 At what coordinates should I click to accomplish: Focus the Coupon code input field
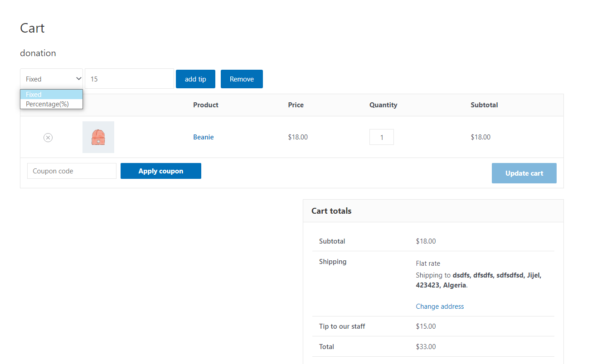[72, 171]
